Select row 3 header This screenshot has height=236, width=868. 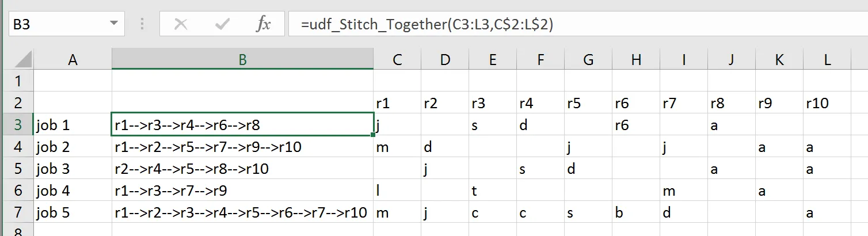point(17,125)
